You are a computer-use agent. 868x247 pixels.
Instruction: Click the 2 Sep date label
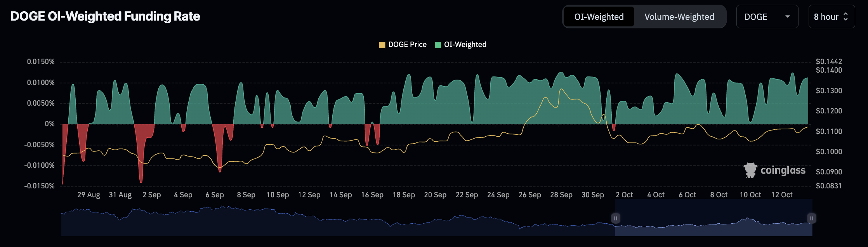(x=151, y=195)
